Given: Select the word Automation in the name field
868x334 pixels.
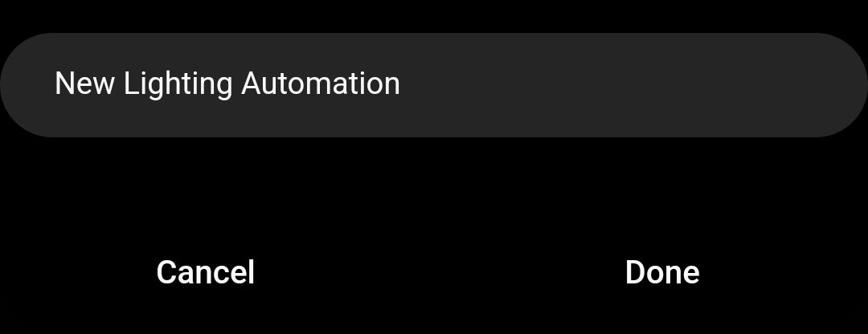Looking at the screenshot, I should 321,84.
